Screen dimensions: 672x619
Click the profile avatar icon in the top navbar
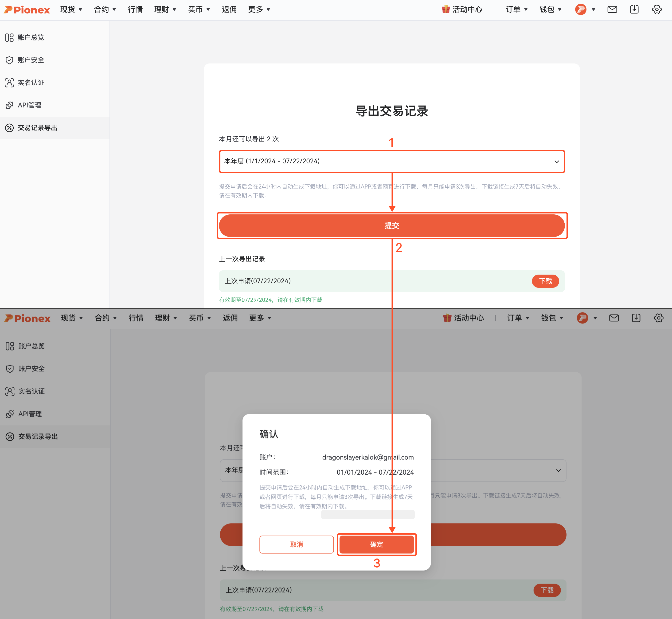(581, 9)
